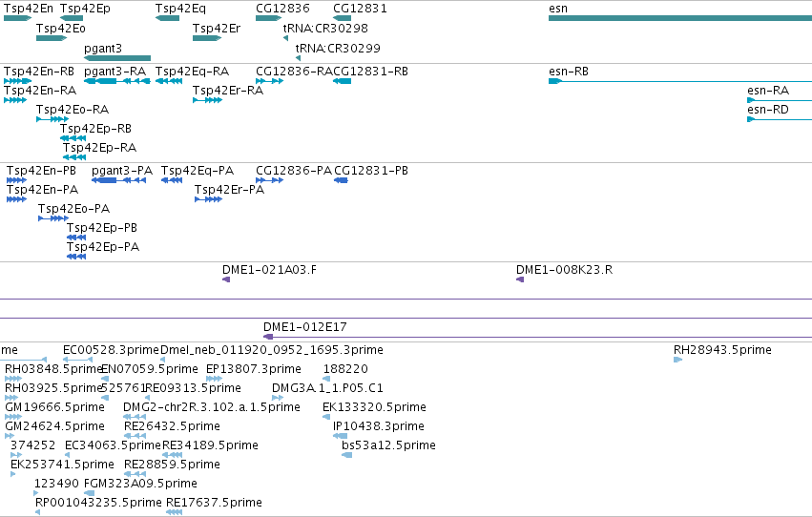Click transcript Tsp42Ep-RB
This screenshot has width=812, height=517.
tap(95, 129)
